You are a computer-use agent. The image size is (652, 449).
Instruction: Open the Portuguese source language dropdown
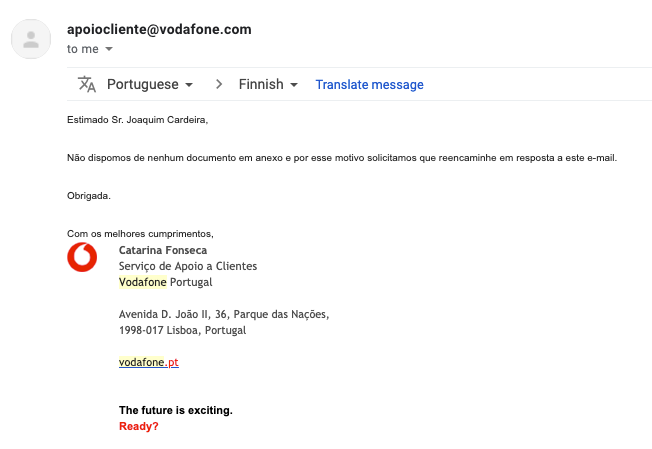pos(150,84)
